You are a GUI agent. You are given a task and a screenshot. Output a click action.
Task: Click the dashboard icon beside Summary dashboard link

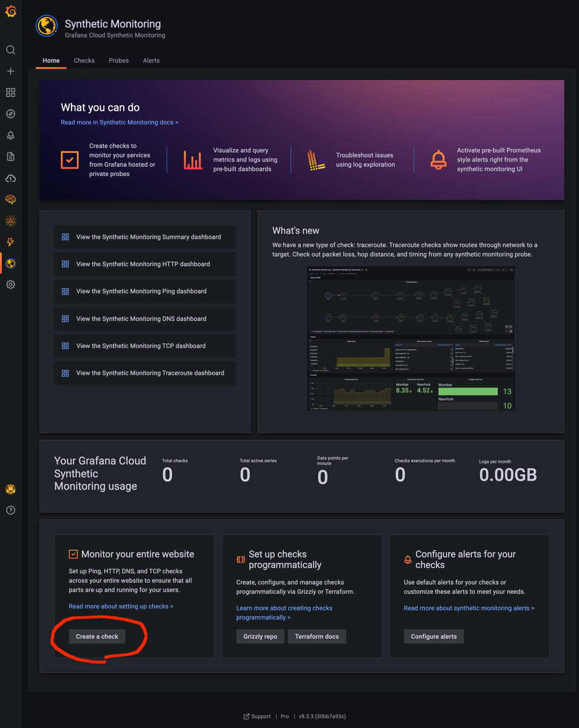click(x=65, y=237)
